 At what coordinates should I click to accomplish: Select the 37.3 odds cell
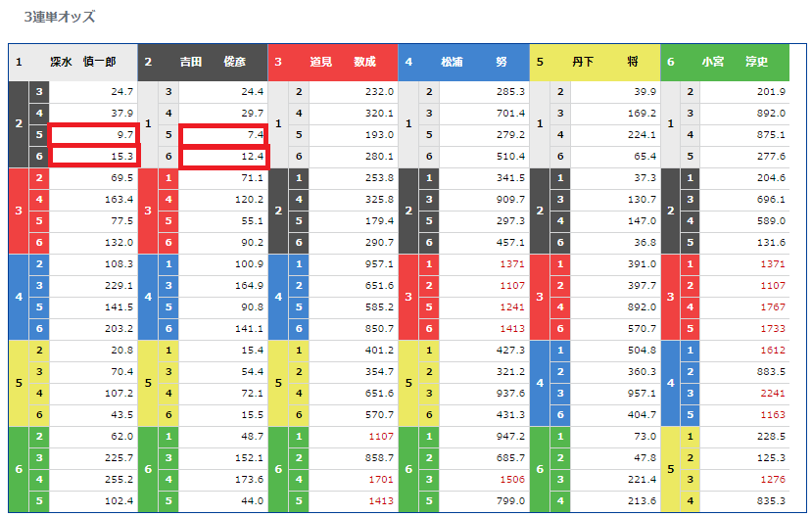tap(615, 178)
